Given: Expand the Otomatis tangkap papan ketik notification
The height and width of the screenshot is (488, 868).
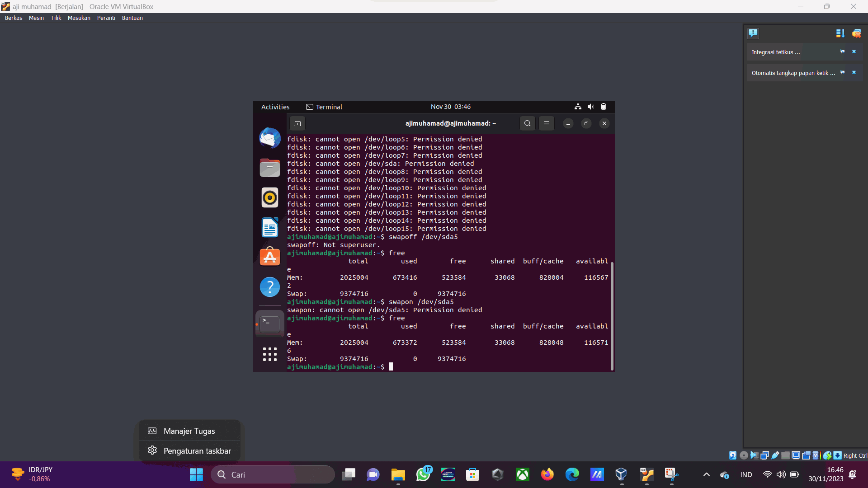Looking at the screenshot, I should coord(793,73).
